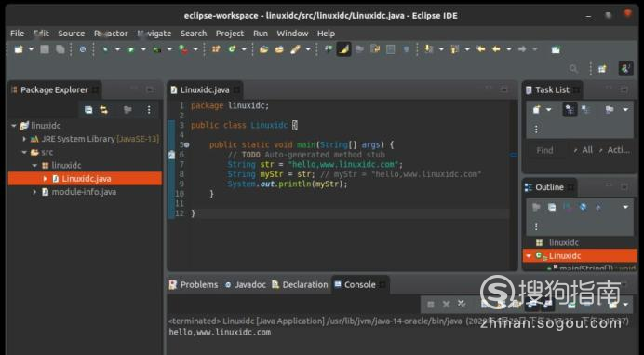Open the Java perspective icon at top right
The image size is (644, 355).
[625, 69]
